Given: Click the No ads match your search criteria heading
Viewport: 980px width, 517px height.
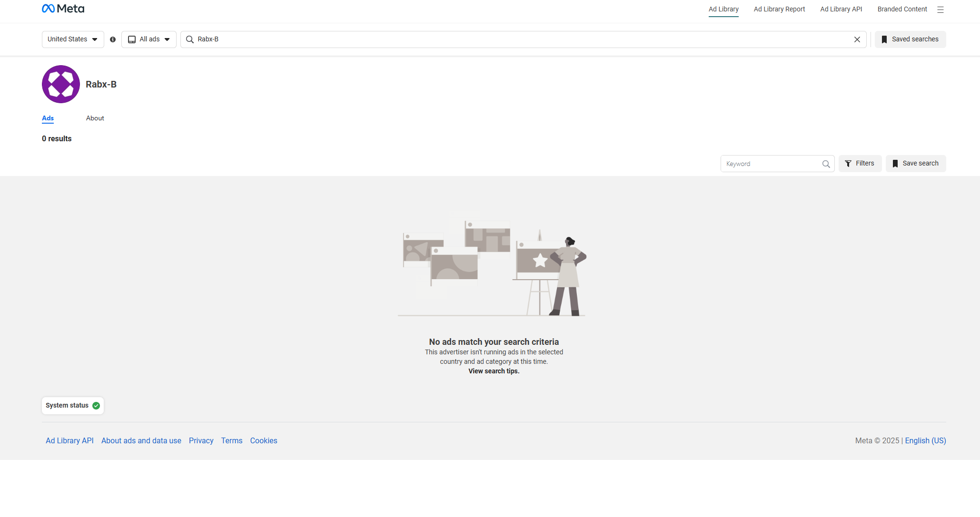Looking at the screenshot, I should [x=494, y=342].
